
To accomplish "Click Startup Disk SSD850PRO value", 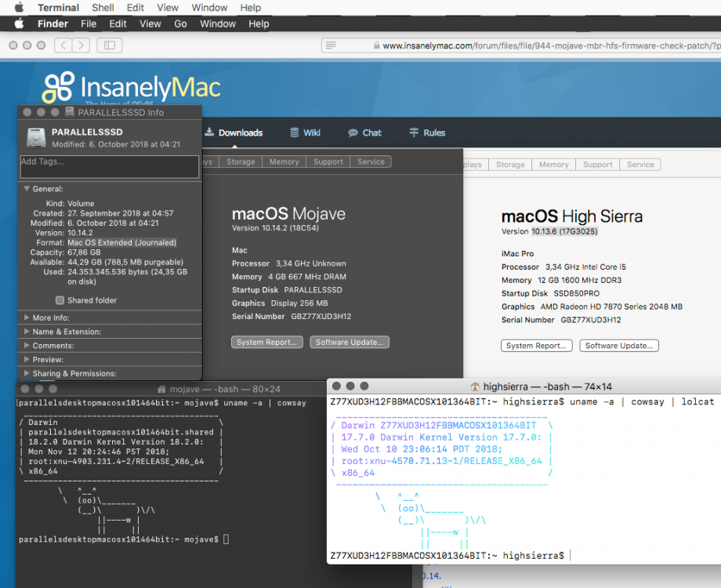I will coord(576,293).
